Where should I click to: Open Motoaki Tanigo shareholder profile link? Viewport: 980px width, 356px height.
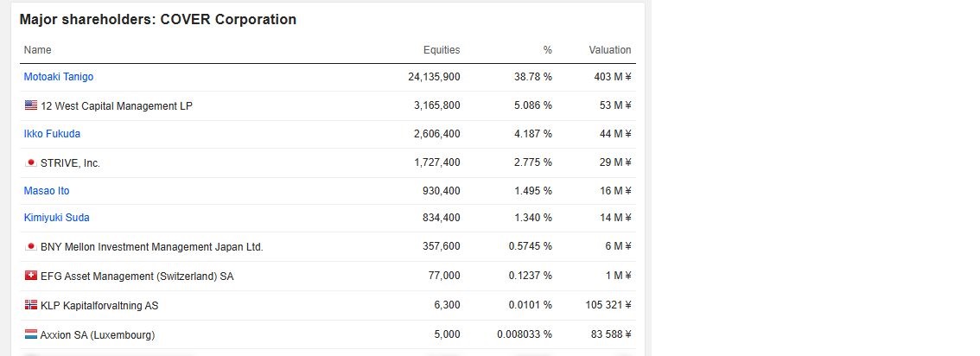(59, 77)
